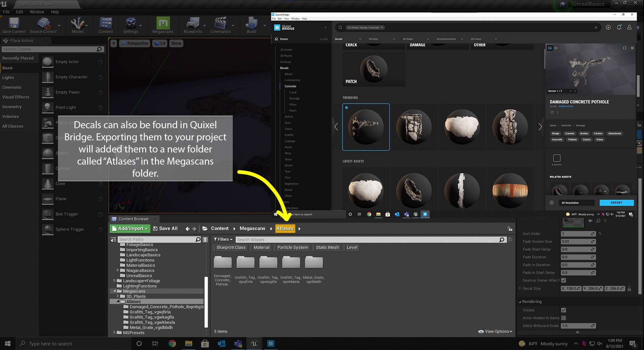The image size is (644, 350).
Task: Click the Export button in Bridge
Action: pos(616,203)
